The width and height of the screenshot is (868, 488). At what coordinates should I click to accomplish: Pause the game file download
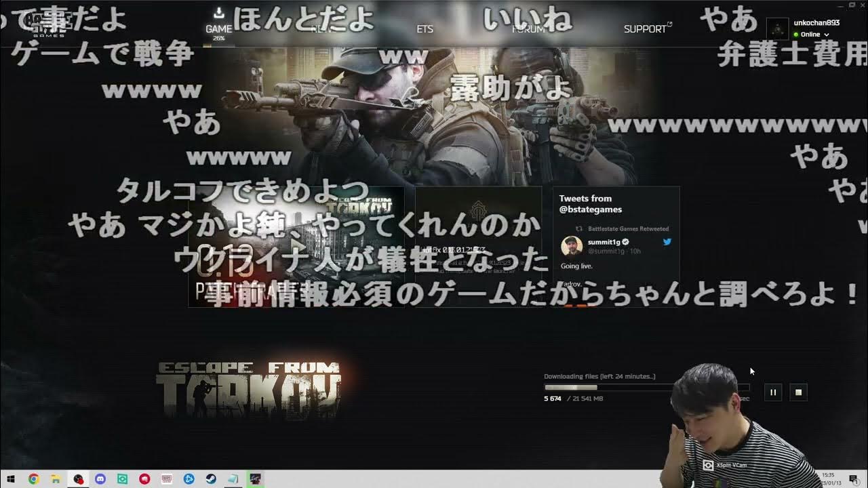(x=773, y=392)
